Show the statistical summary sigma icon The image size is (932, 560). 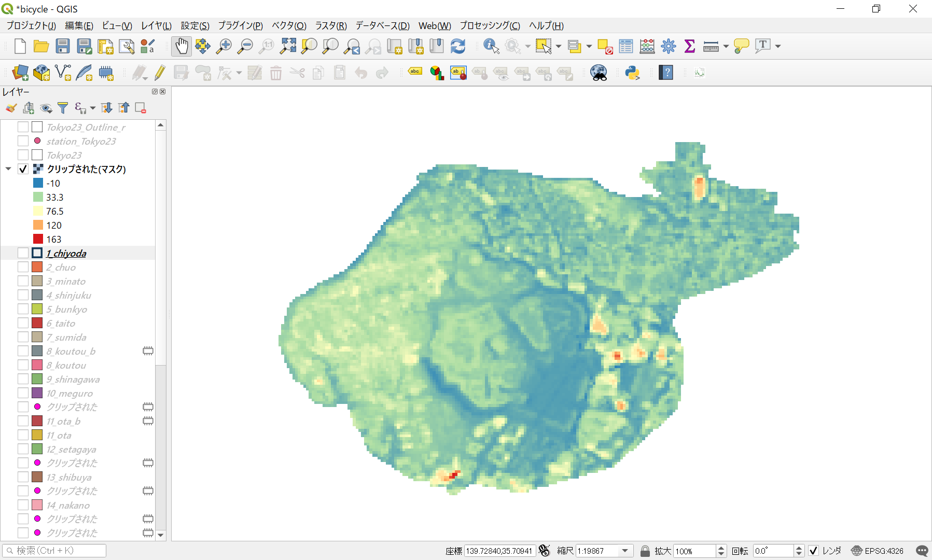point(690,46)
